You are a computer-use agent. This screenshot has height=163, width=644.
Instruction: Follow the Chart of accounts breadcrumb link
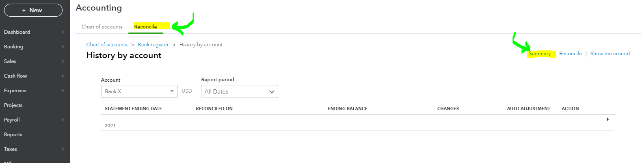pos(107,45)
